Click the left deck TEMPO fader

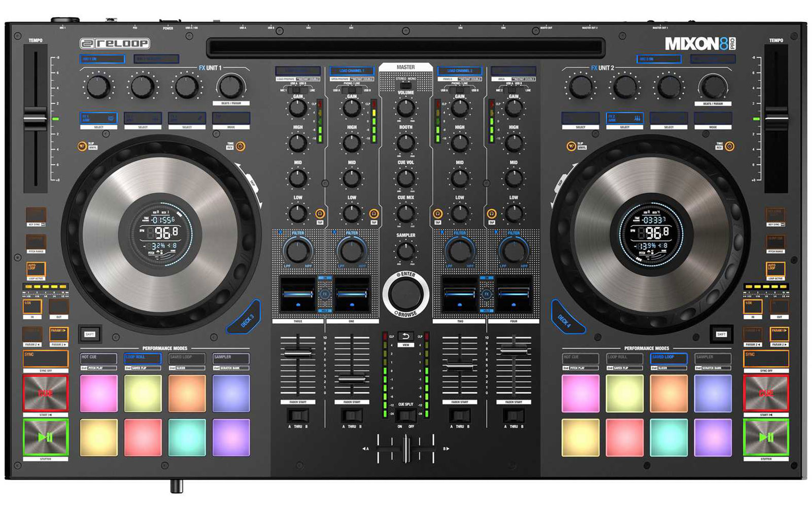click(35, 118)
